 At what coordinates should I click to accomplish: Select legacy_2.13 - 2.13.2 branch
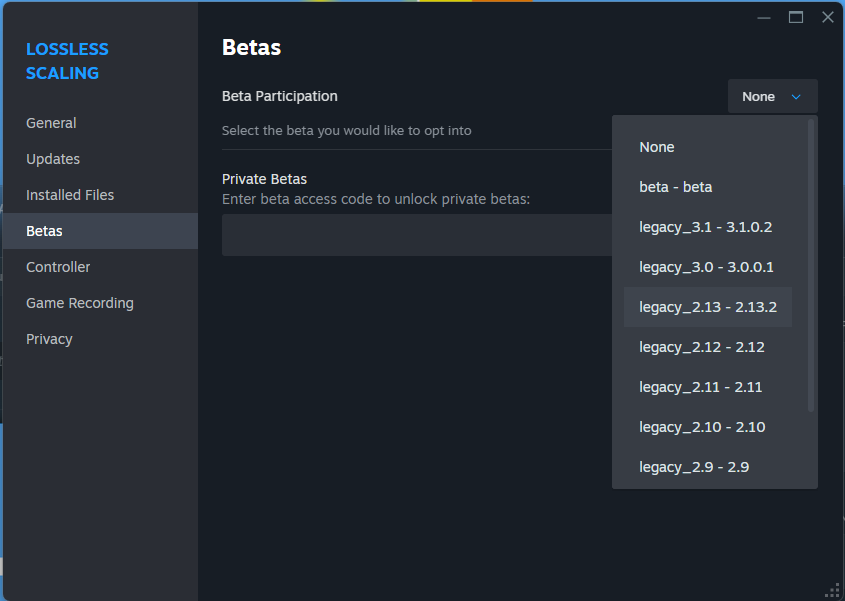pos(708,307)
